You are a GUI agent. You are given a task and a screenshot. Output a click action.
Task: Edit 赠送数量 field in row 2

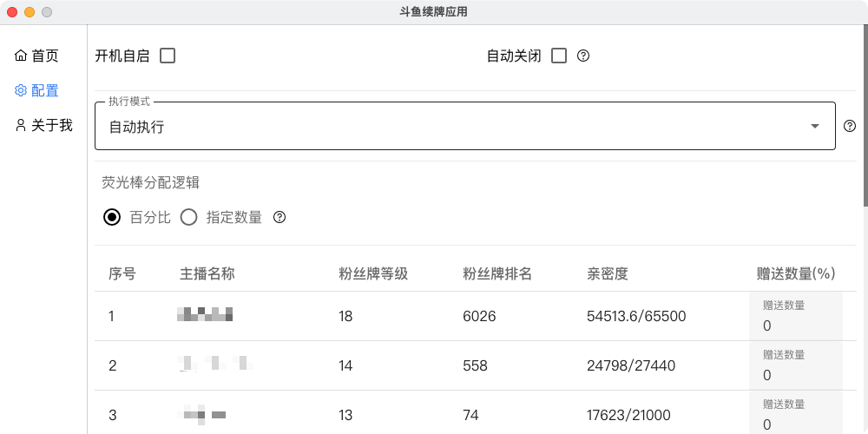[x=795, y=366]
